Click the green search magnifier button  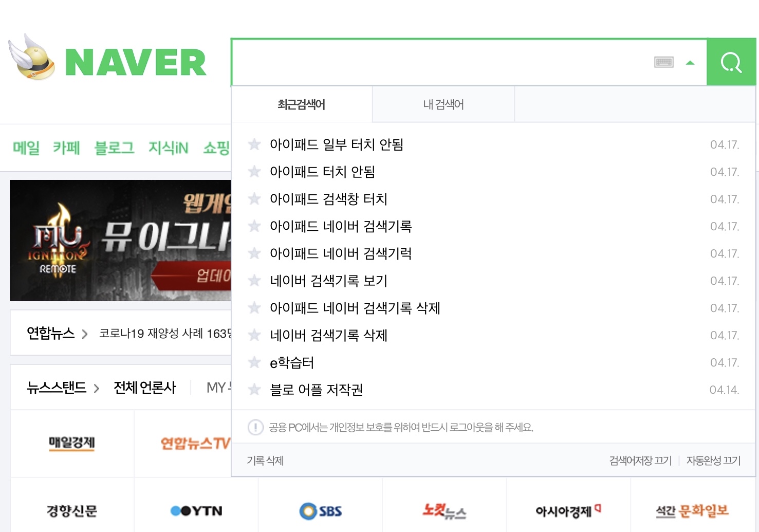tap(731, 62)
